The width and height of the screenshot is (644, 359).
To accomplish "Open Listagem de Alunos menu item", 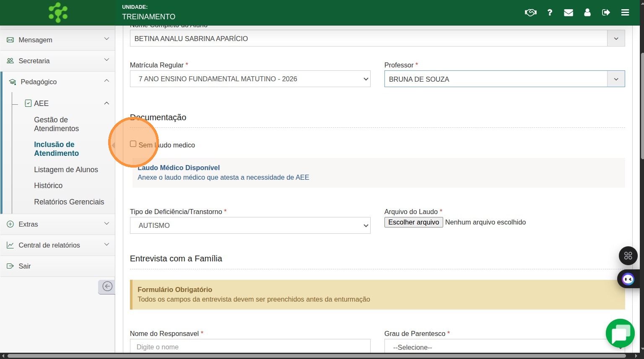I will [66, 170].
